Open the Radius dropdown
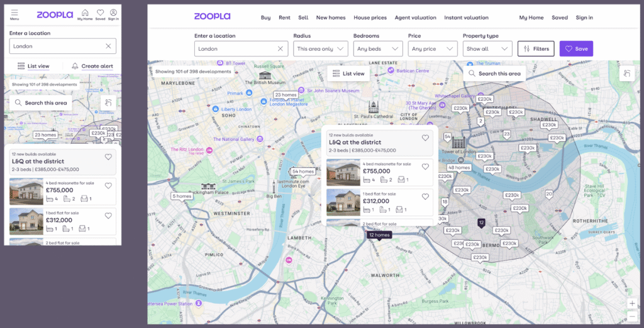 tap(320, 48)
